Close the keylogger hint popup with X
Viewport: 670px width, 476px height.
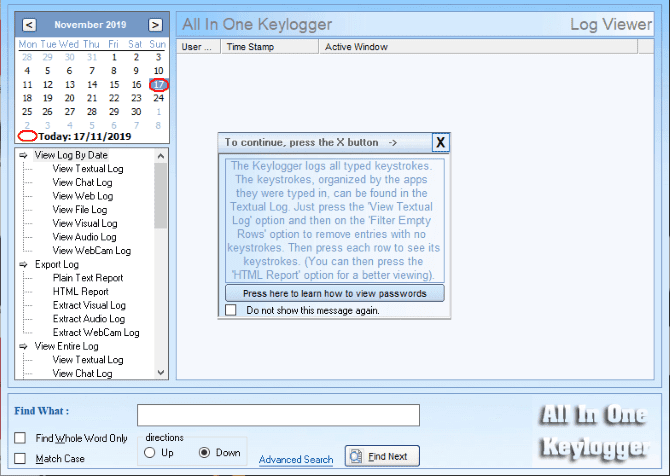(441, 142)
